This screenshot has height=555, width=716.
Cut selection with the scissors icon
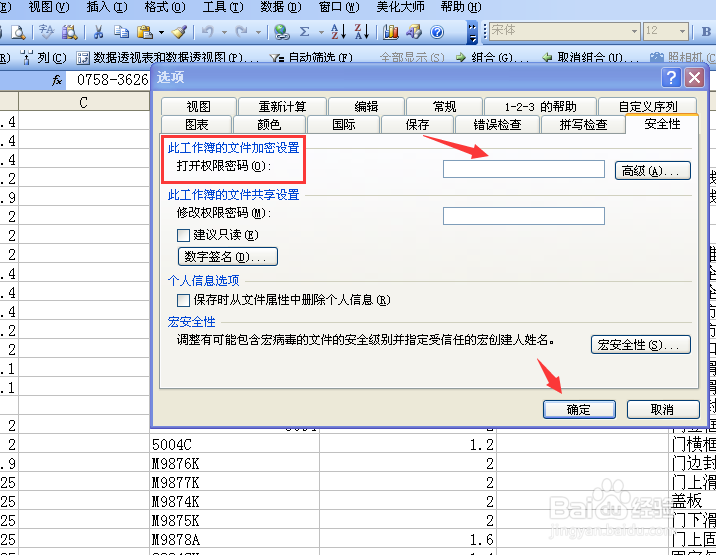click(x=98, y=32)
